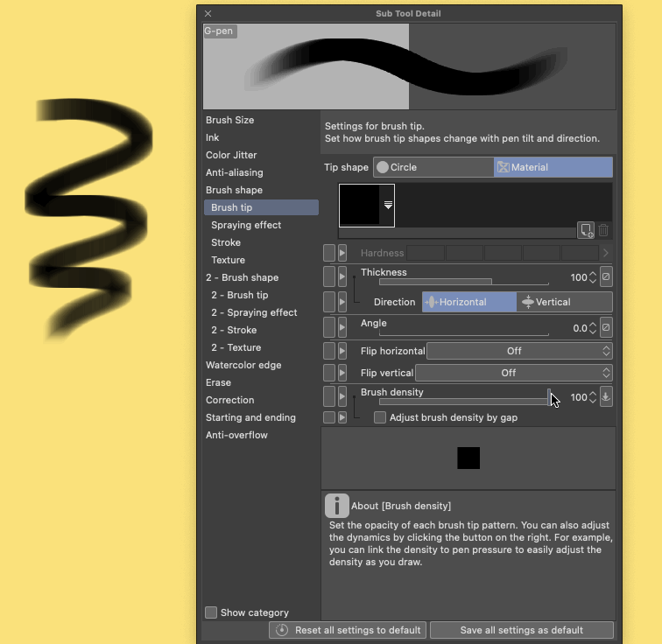Screen dimensions: 662x644
Task: Expand the Adjust brush density by gap row arrow
Action: pyautogui.click(x=342, y=417)
